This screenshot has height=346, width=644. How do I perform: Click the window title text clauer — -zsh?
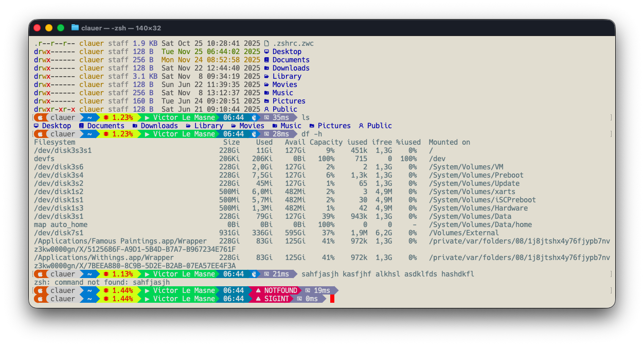pos(121,28)
